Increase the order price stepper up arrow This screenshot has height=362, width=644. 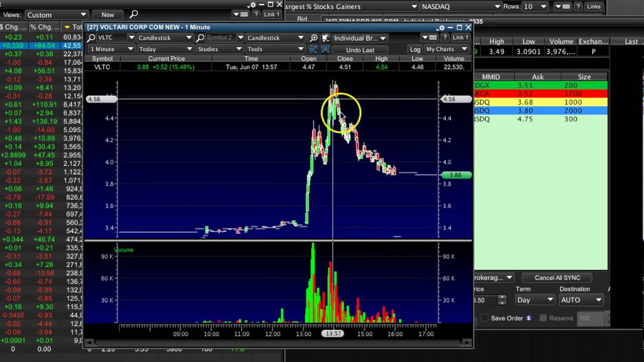point(502,297)
